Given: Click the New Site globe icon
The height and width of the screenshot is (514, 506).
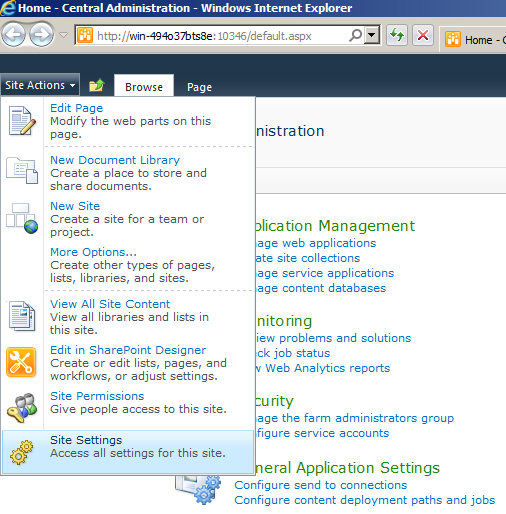Looking at the screenshot, I should [x=22, y=218].
